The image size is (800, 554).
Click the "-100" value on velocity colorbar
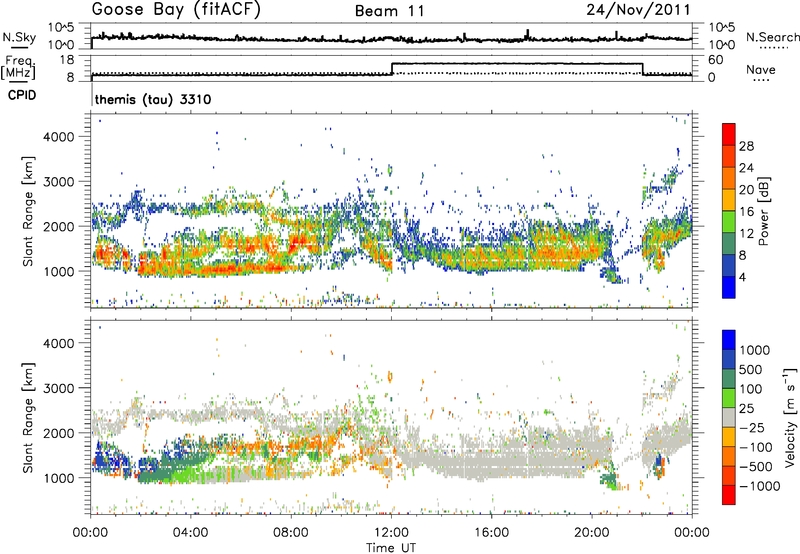[756, 447]
